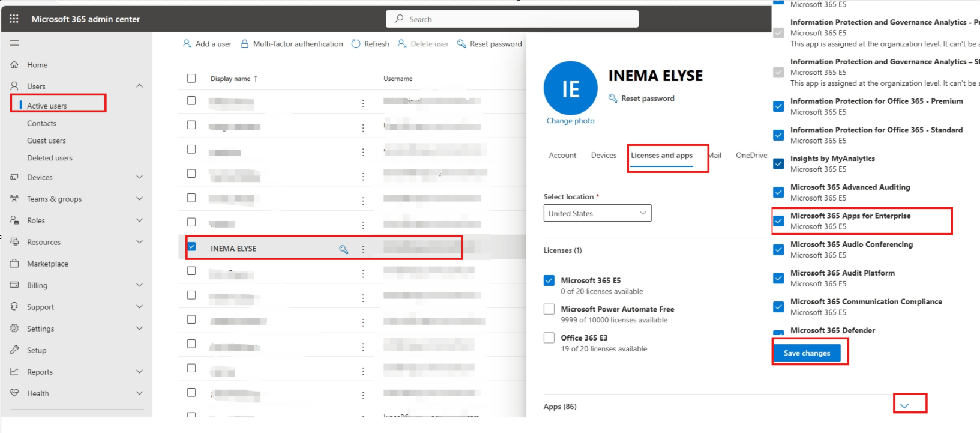Image resolution: width=980 pixels, height=433 pixels.
Task: Click the Add a user icon
Action: (x=187, y=44)
